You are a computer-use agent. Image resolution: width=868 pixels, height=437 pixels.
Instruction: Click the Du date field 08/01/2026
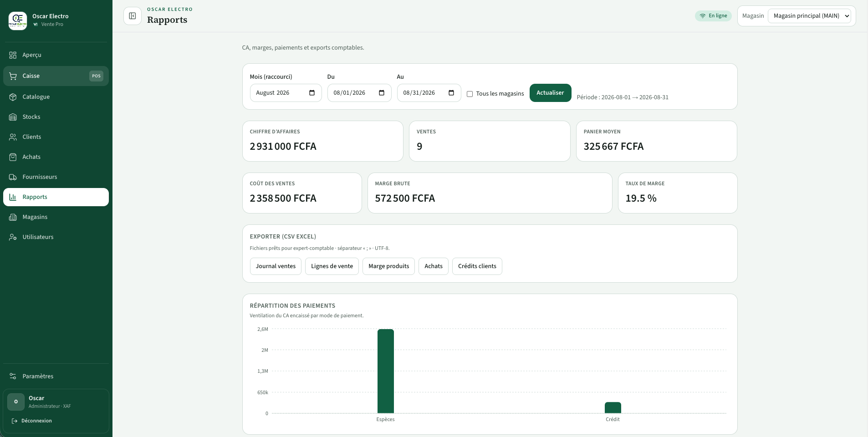[359, 93]
